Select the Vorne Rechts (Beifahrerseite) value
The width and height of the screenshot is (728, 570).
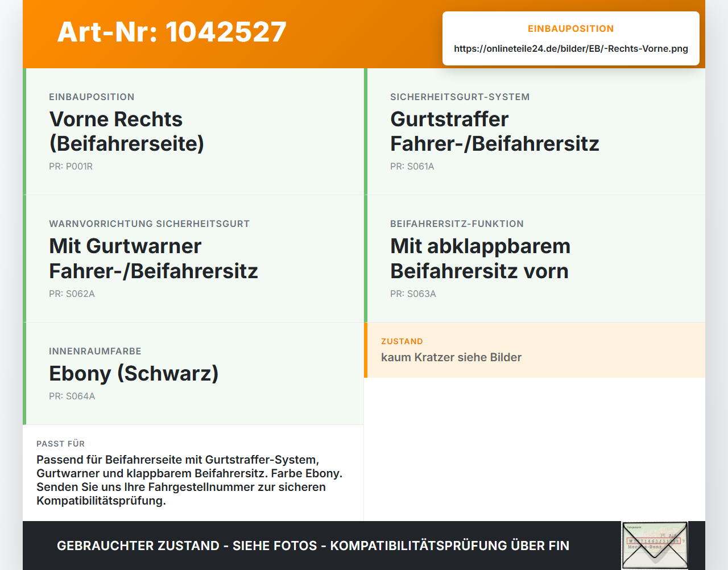coord(126,131)
